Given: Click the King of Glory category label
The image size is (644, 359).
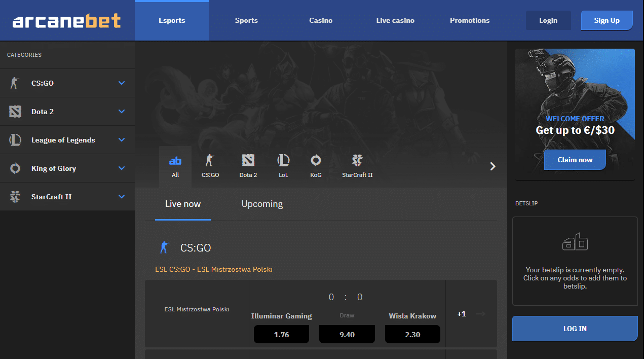Looking at the screenshot, I should [54, 168].
